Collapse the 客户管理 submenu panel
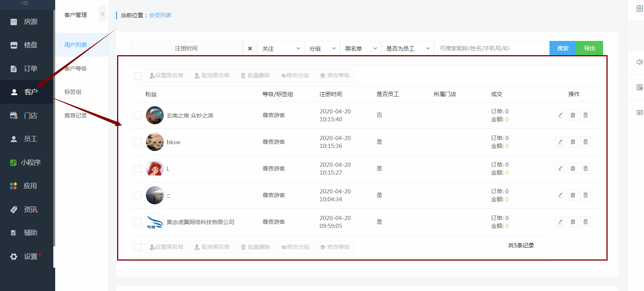The height and width of the screenshot is (291, 644). (x=103, y=14)
